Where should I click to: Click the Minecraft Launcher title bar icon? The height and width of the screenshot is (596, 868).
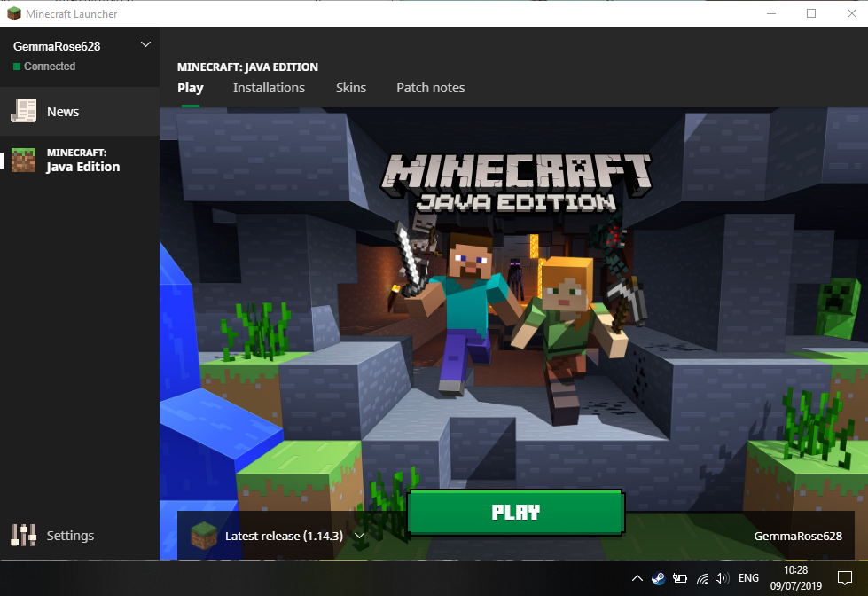[x=14, y=13]
